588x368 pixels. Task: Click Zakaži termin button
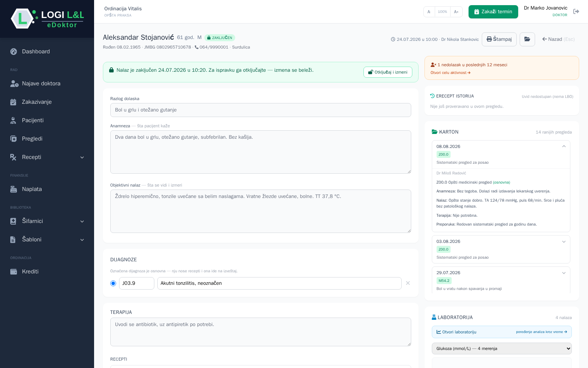coord(493,12)
